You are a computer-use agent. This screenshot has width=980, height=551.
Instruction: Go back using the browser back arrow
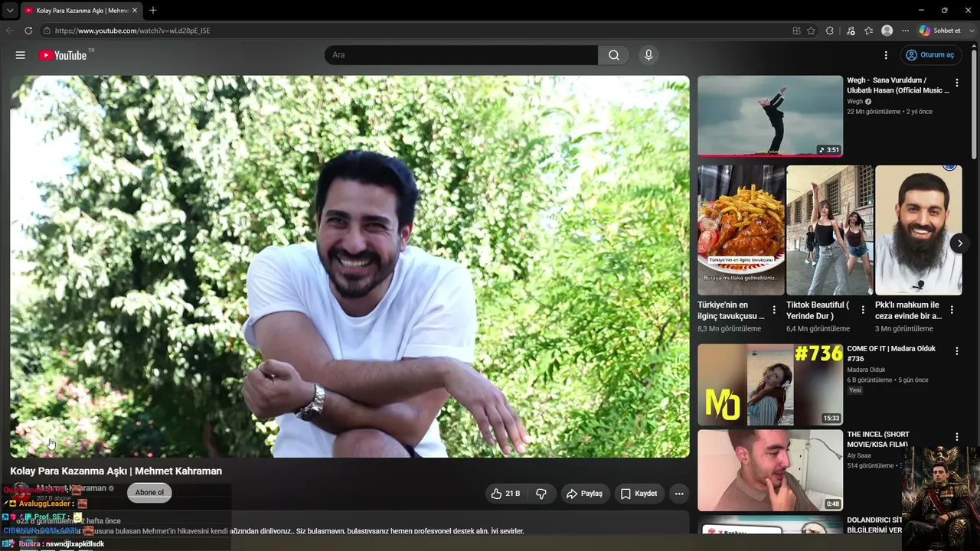coord(10,31)
